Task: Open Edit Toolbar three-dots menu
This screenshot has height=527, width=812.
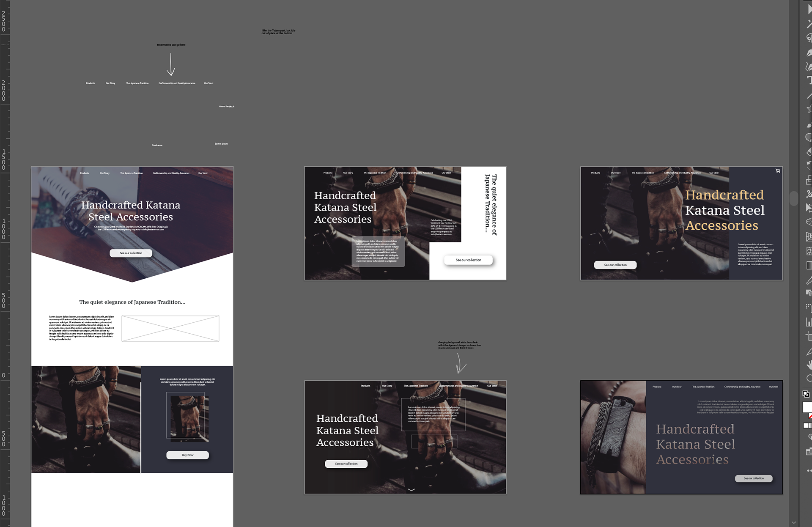Action: pos(809,470)
